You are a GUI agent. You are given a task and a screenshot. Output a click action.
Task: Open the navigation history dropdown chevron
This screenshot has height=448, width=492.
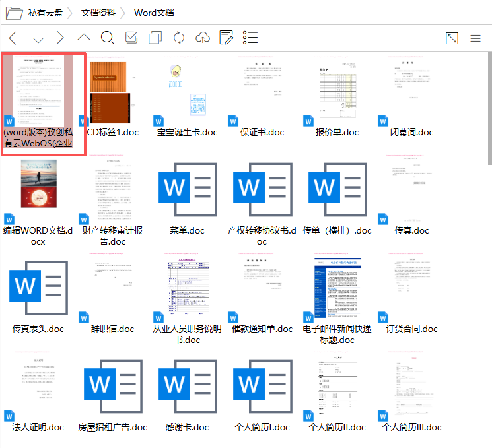tap(38, 39)
